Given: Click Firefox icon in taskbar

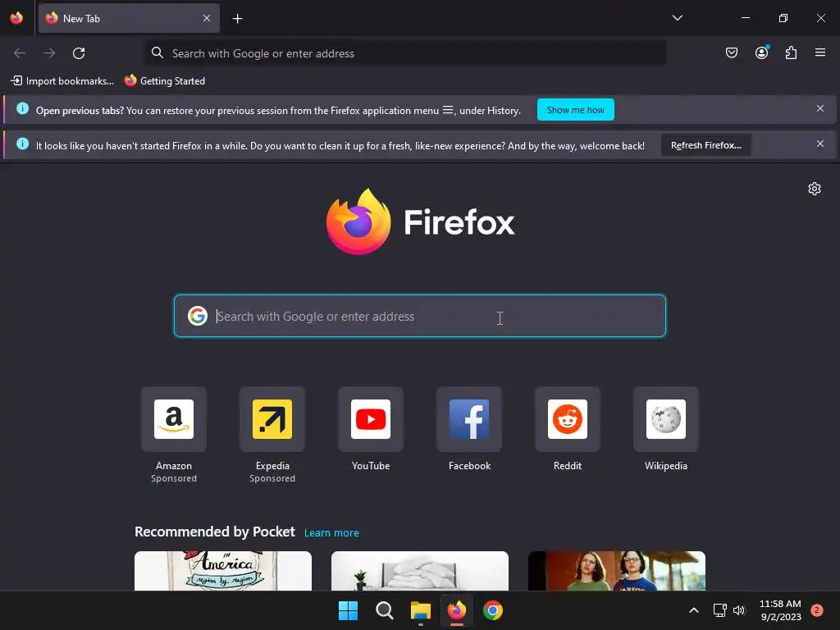Looking at the screenshot, I should click(x=456, y=610).
